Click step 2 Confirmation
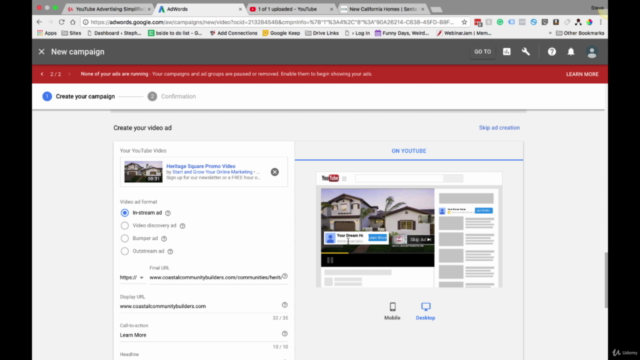The image size is (640, 360). tap(172, 97)
